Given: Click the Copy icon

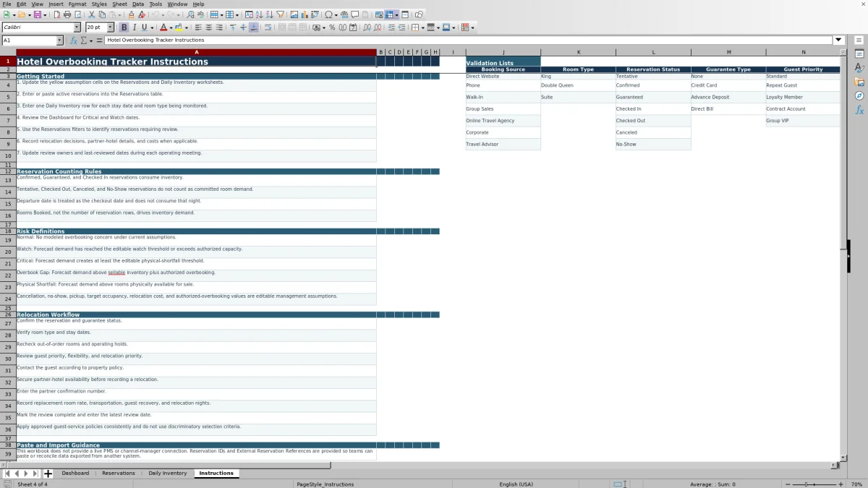Looking at the screenshot, I should tap(102, 14).
